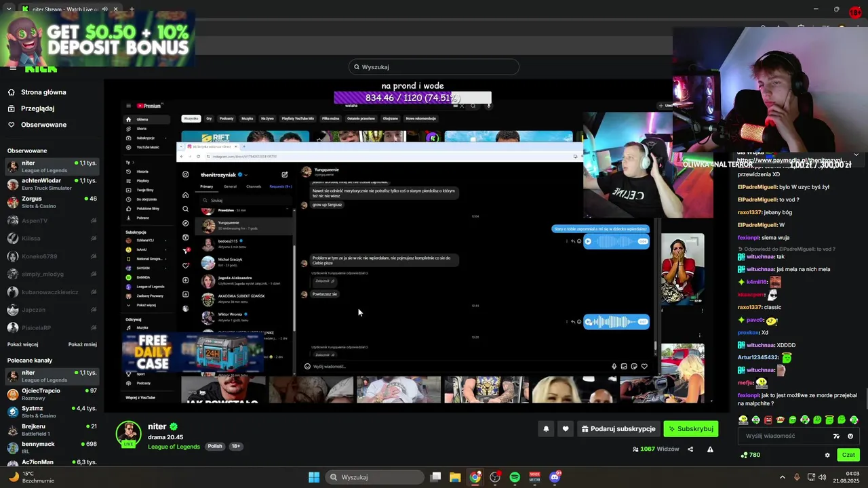Click the chat translate/identity icon in message box

click(837, 436)
